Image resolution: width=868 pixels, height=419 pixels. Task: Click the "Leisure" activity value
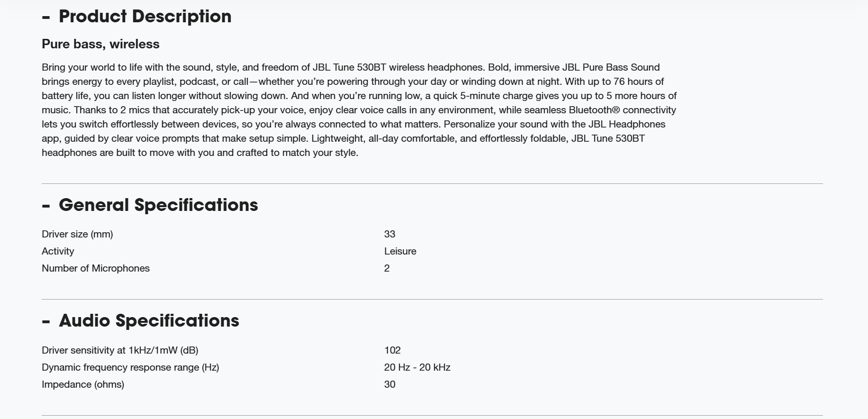(400, 251)
